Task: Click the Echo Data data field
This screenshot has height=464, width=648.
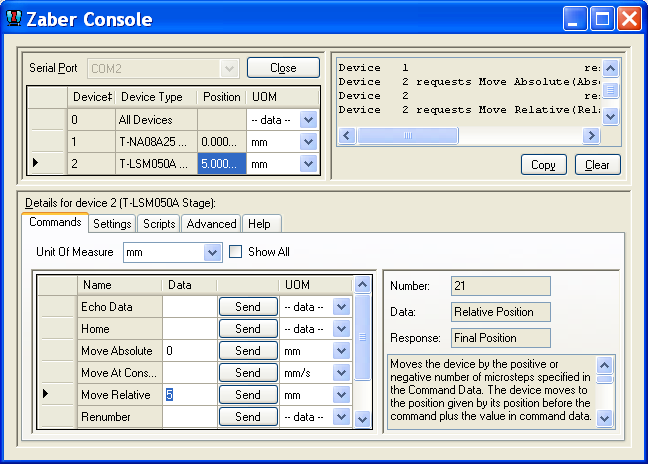Action: [190, 307]
